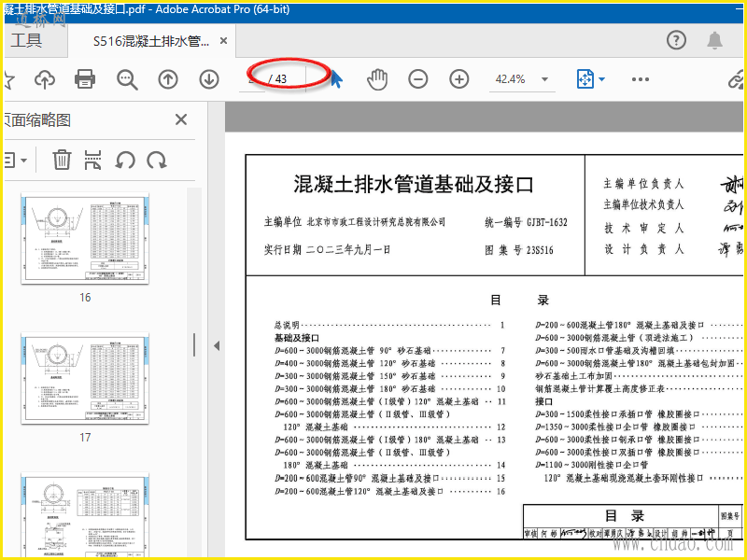
Task: Open the 工具 tab
Action: [x=27, y=40]
